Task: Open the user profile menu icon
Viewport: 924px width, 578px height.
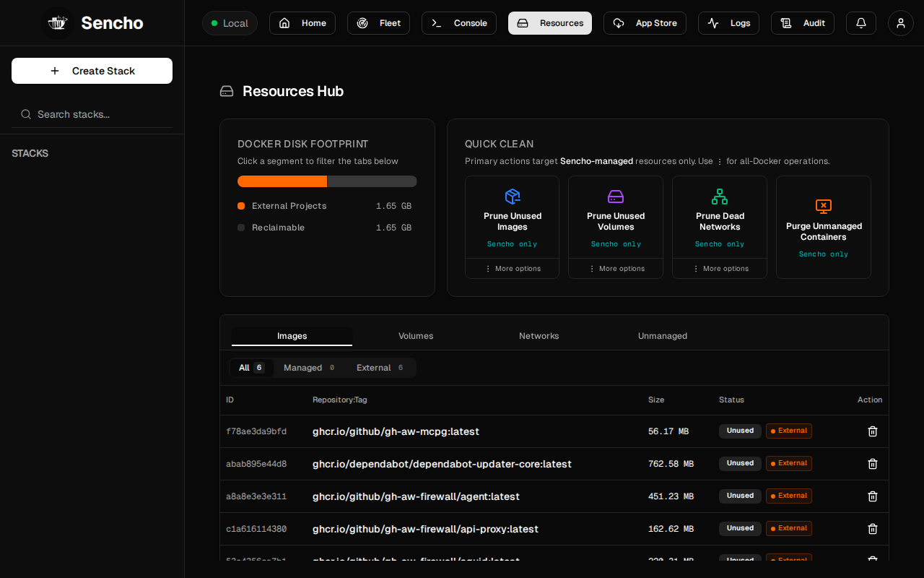Action: point(901,23)
